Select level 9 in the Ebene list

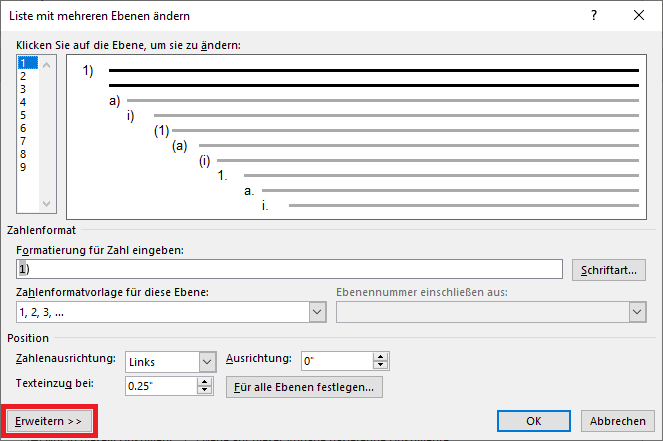(x=28, y=167)
